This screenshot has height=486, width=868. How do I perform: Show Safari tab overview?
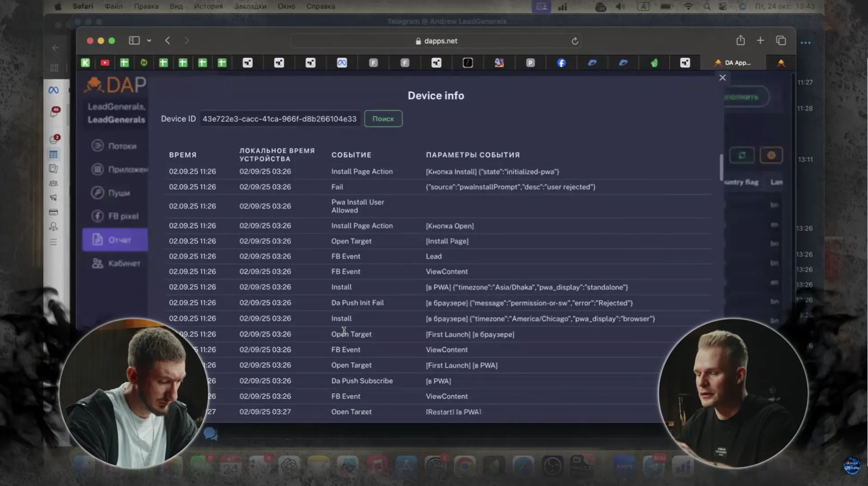coord(781,40)
